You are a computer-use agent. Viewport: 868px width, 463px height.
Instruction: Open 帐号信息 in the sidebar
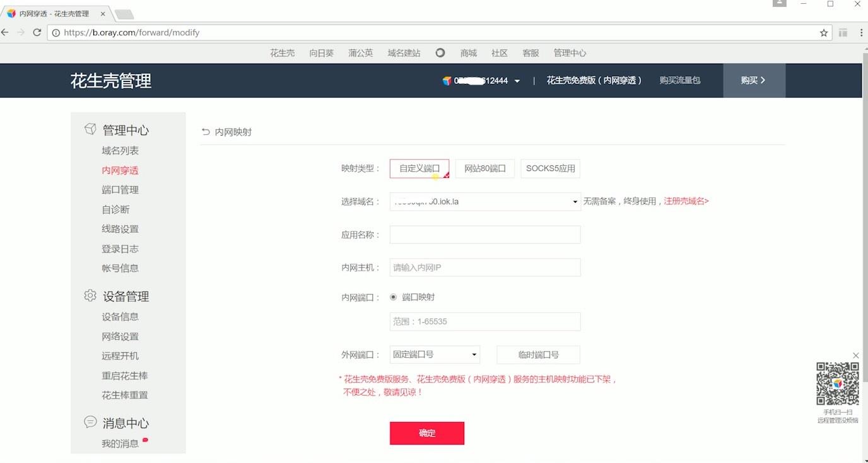120,268
